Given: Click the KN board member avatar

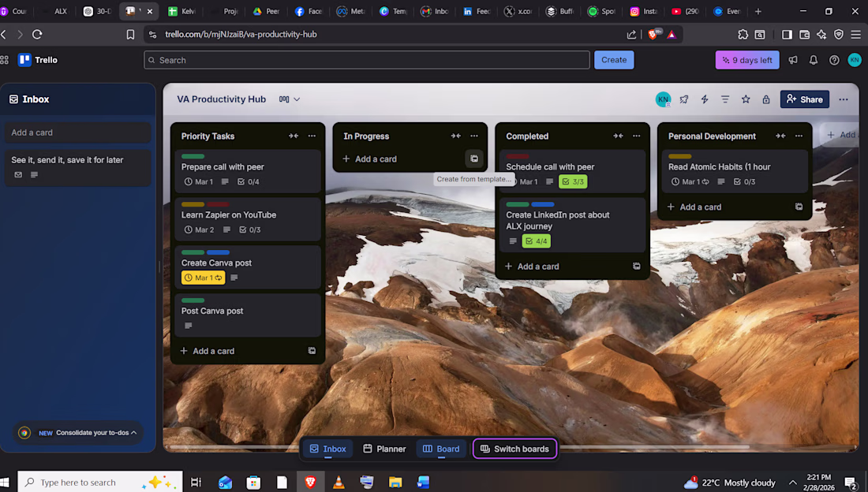Looking at the screenshot, I should [663, 99].
